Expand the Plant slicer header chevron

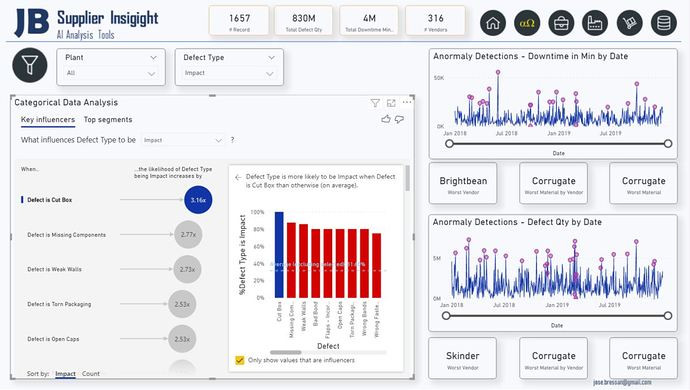[153, 58]
